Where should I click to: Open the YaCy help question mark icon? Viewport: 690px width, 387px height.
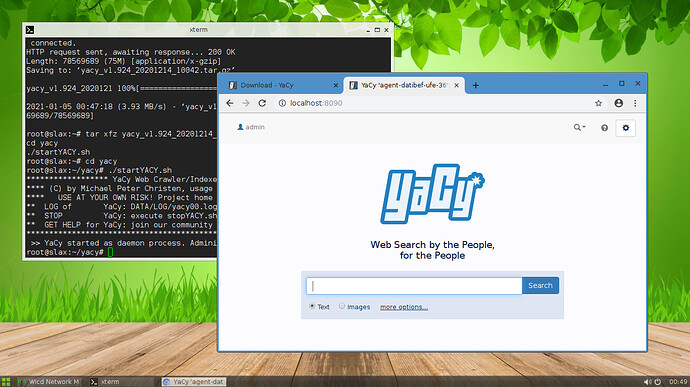coord(604,128)
